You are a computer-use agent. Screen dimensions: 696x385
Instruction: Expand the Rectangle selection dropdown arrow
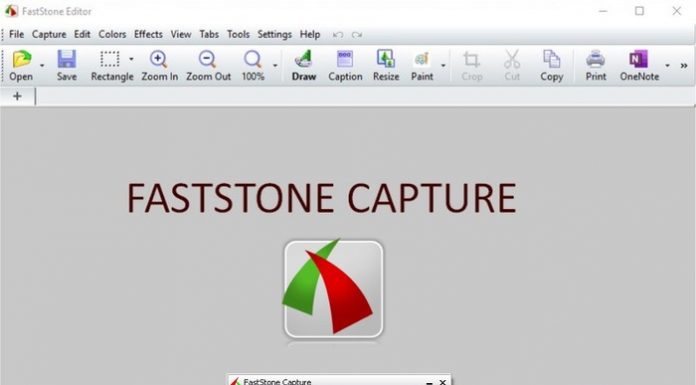click(131, 59)
